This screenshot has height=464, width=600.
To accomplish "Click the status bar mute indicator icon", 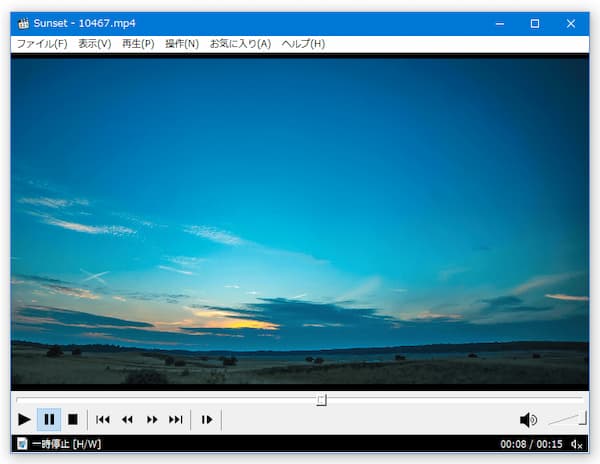I will [x=576, y=444].
